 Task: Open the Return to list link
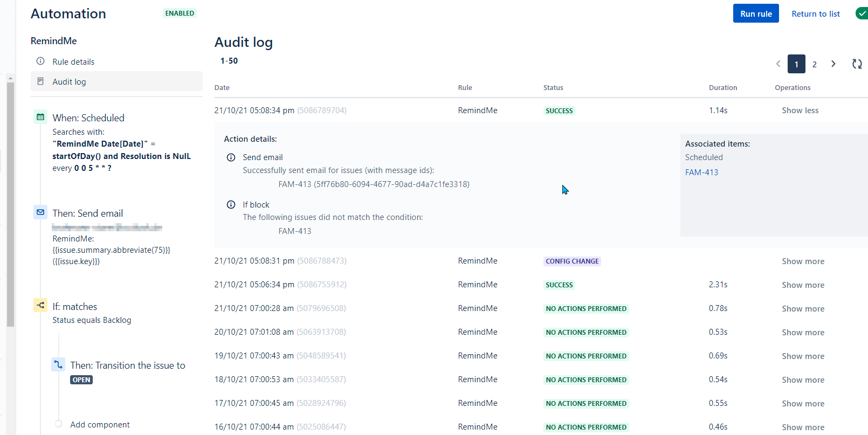click(816, 14)
